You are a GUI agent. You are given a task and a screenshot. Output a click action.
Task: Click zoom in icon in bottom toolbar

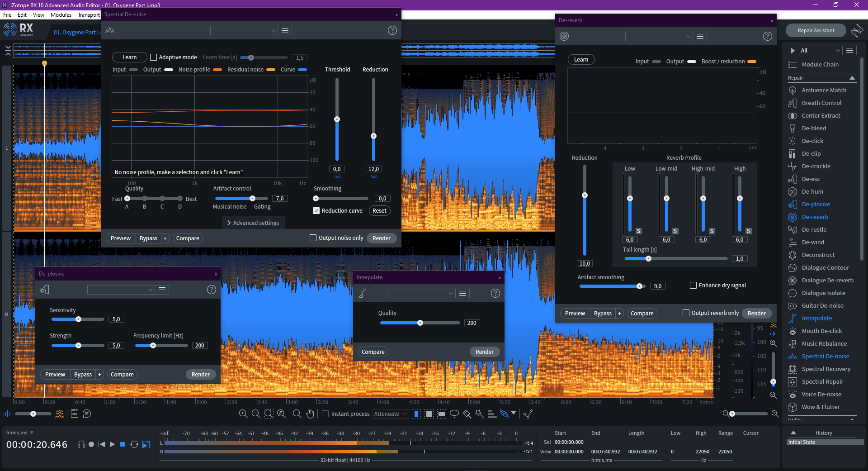(243, 414)
